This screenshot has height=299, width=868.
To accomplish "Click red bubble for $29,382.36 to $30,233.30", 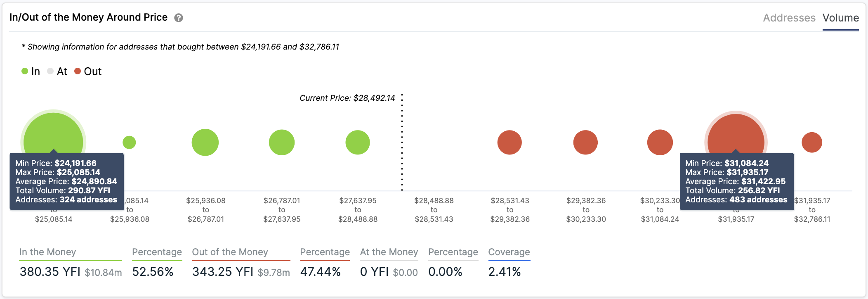I will (585, 142).
